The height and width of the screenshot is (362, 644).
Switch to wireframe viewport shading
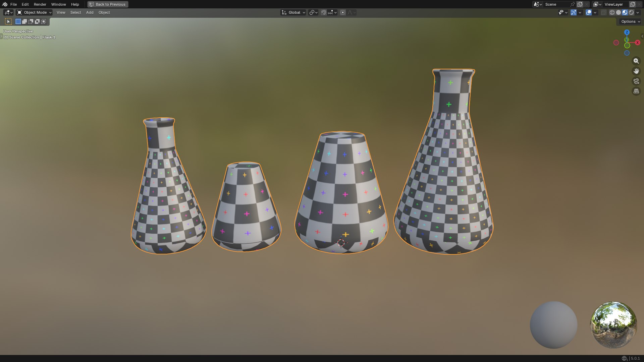612,12
